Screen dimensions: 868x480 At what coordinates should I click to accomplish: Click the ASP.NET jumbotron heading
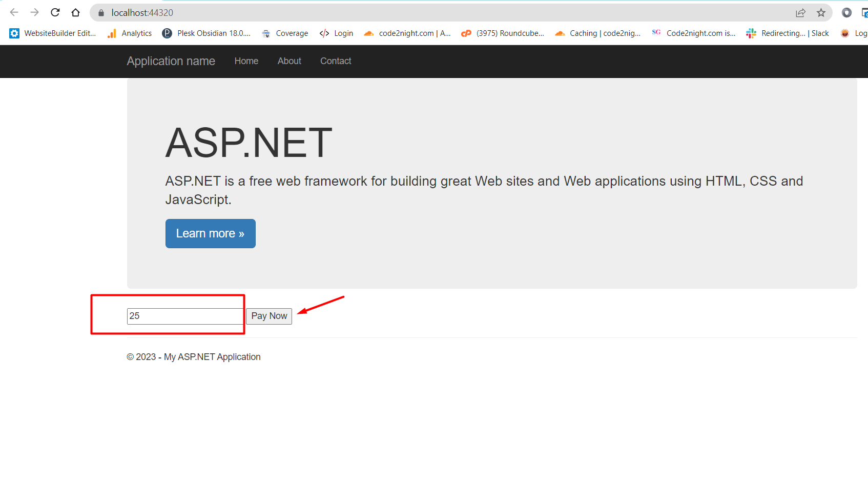click(x=249, y=143)
